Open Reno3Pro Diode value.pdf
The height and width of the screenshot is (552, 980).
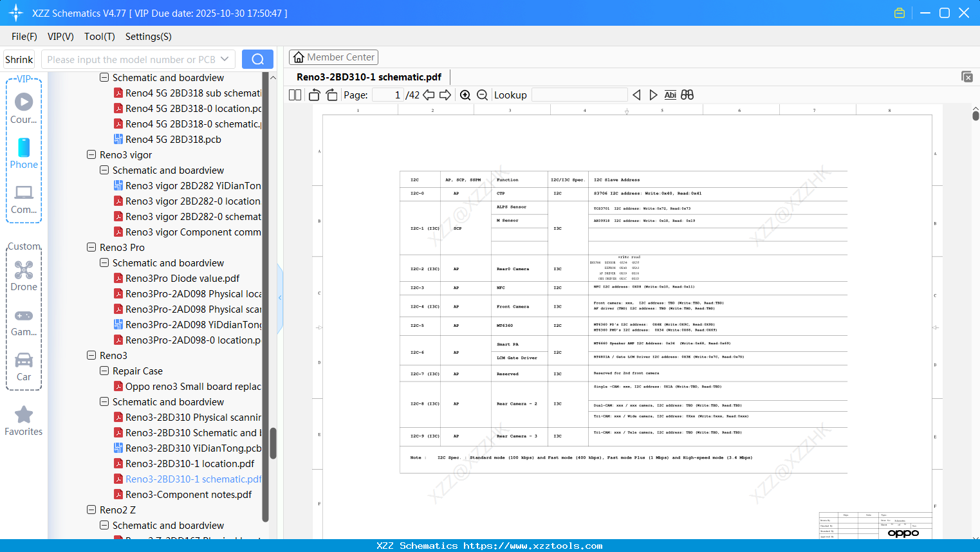pyautogui.click(x=182, y=278)
